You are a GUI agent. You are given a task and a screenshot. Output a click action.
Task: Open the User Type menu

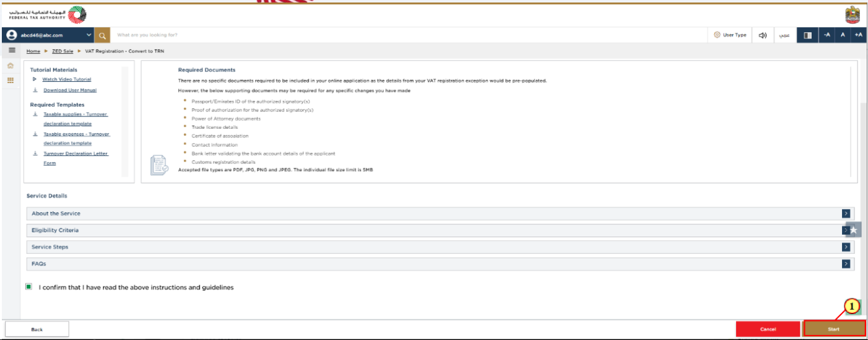click(730, 35)
